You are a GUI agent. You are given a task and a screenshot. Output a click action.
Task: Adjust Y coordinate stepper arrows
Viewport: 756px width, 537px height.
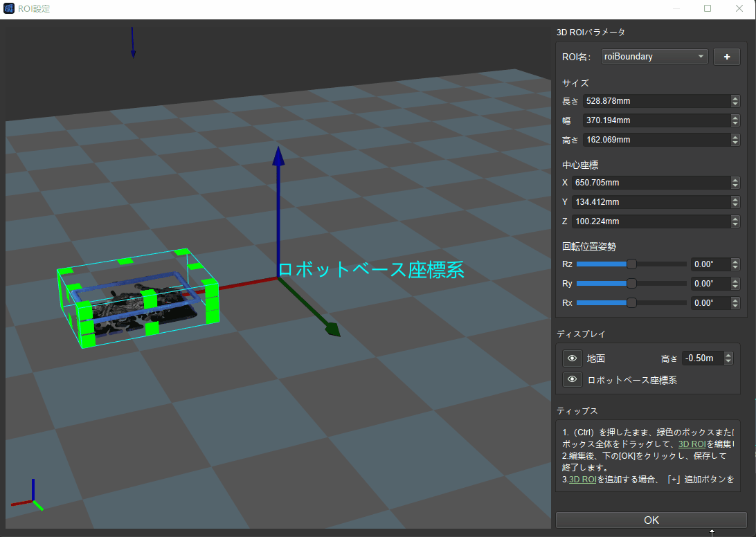735,201
